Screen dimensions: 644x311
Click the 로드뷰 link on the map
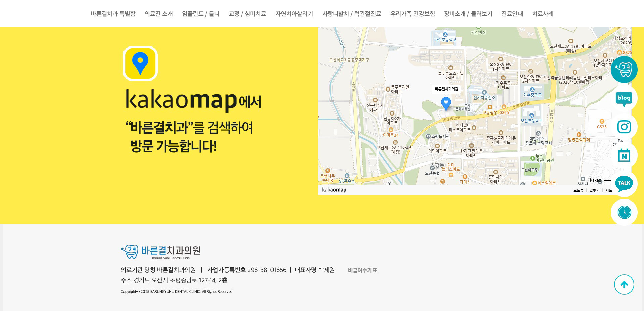[578, 190]
